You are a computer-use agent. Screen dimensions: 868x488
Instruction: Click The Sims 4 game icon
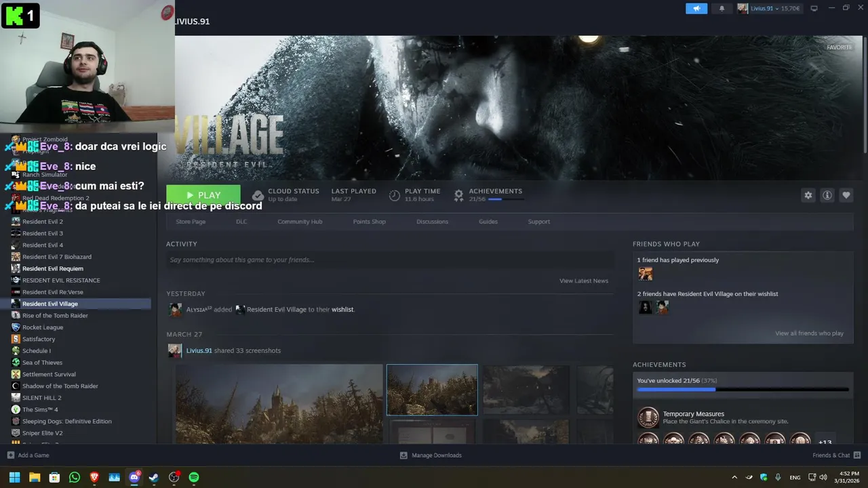(x=16, y=409)
